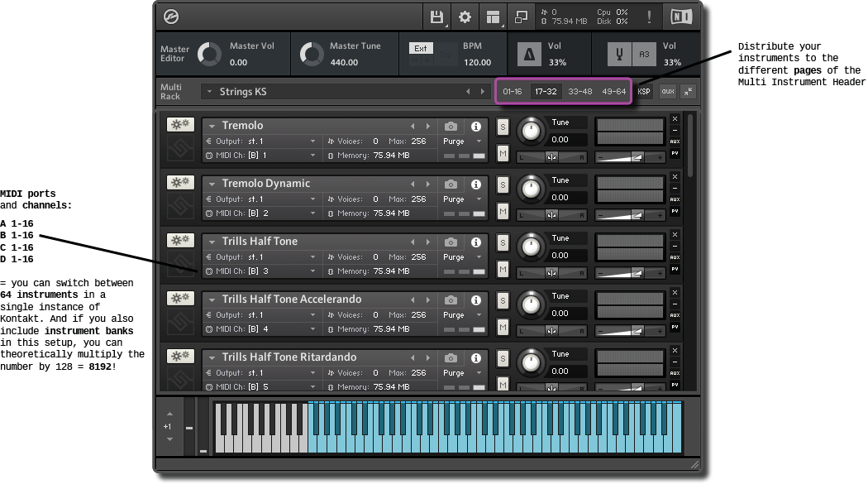The image size is (868, 484).
Task: Remove Trills Half Tone instrument with X
Action: click(x=675, y=234)
